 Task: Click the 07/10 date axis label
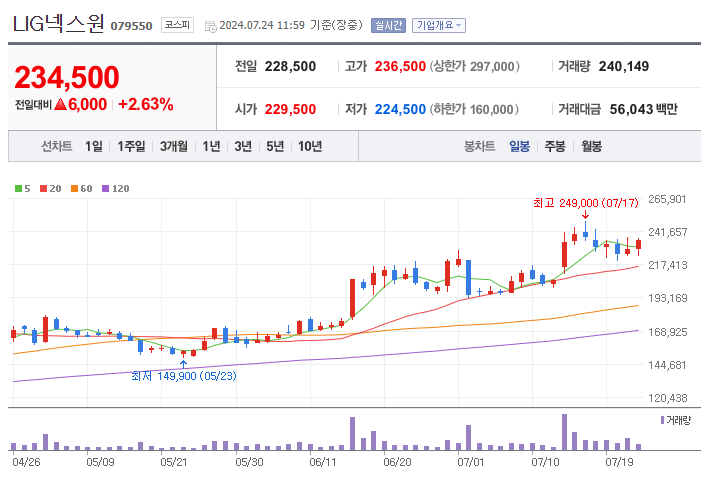(x=545, y=462)
